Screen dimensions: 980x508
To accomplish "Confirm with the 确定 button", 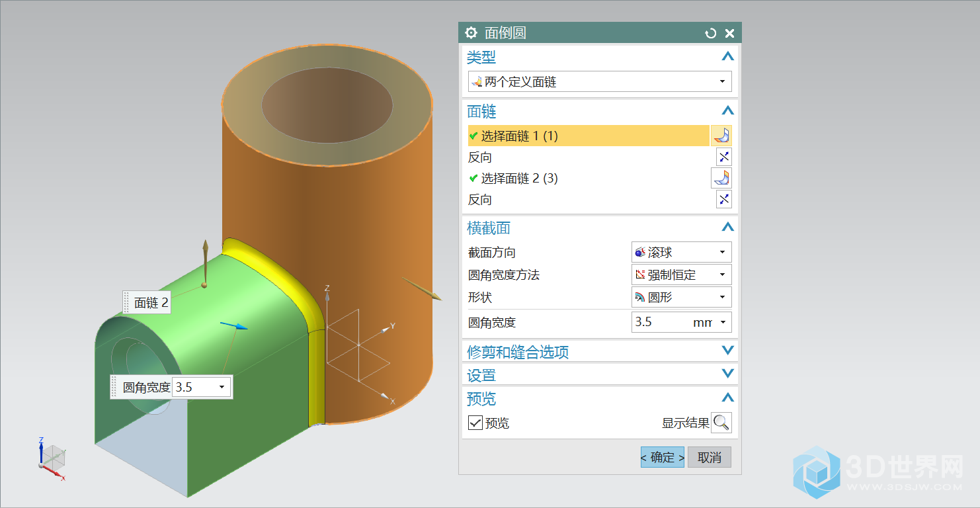I will coord(663,457).
